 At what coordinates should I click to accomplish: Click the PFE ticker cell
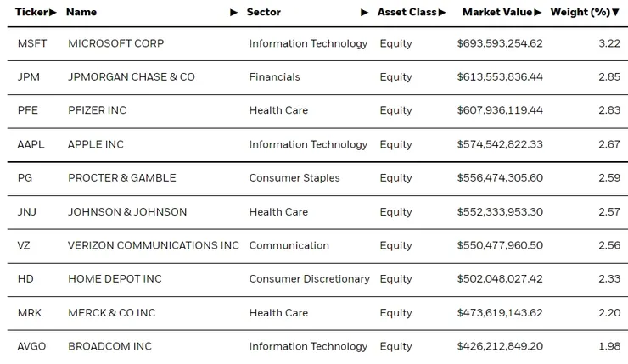29,110
